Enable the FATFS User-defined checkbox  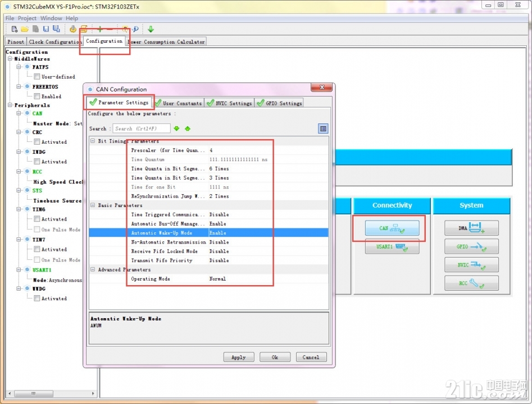click(37, 77)
